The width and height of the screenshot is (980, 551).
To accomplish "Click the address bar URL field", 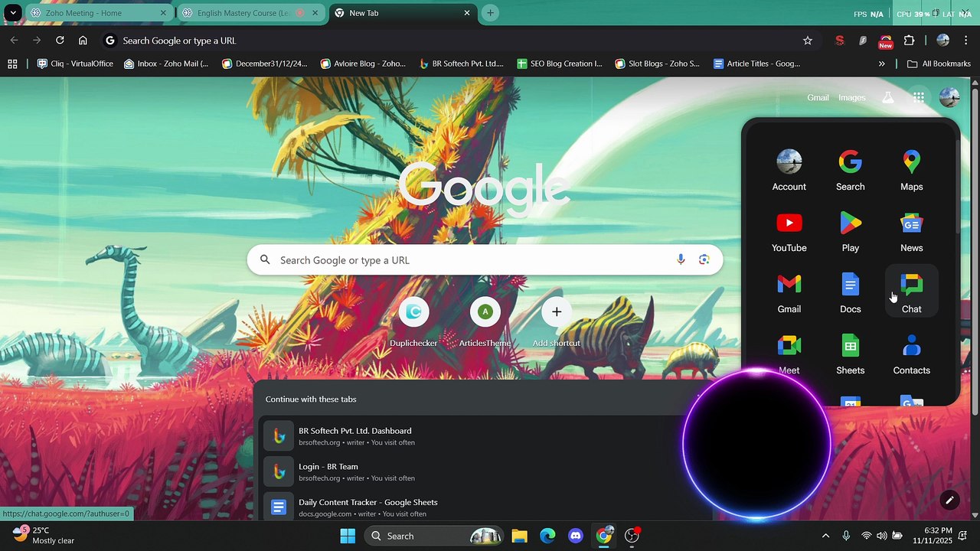I will (459, 41).
